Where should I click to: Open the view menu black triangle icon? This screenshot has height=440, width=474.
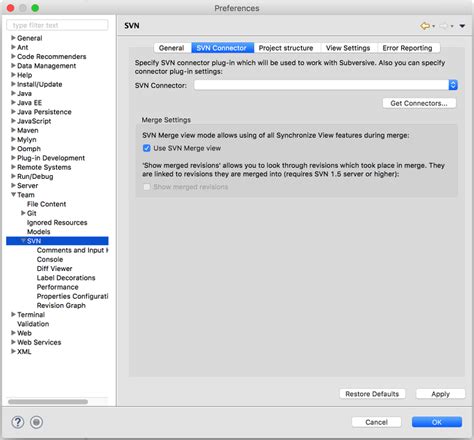[x=462, y=26]
